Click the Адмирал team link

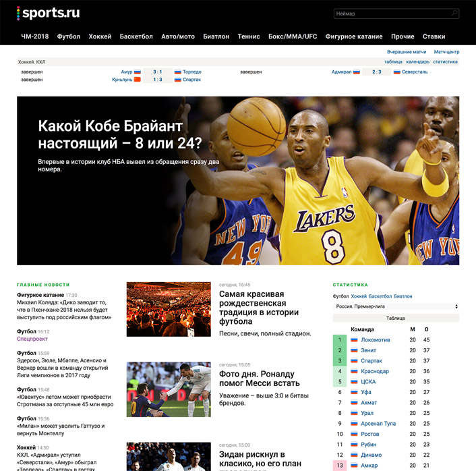[x=342, y=72]
